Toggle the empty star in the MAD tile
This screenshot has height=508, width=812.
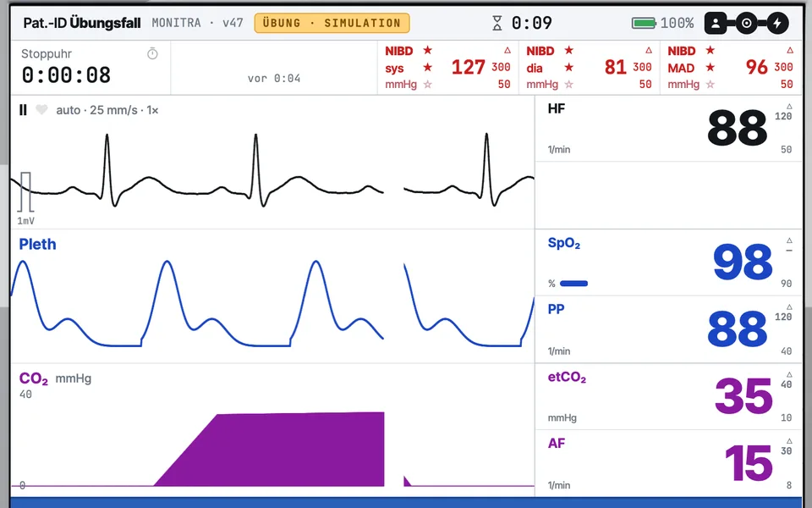tap(710, 84)
